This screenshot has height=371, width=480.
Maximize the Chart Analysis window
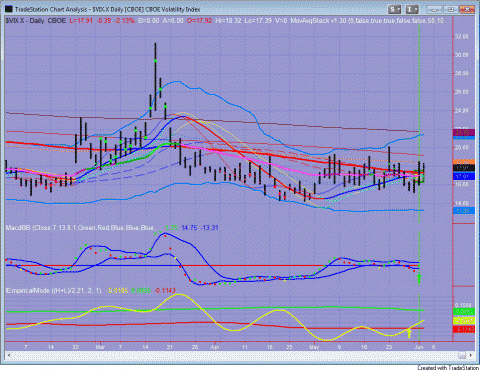point(450,9)
